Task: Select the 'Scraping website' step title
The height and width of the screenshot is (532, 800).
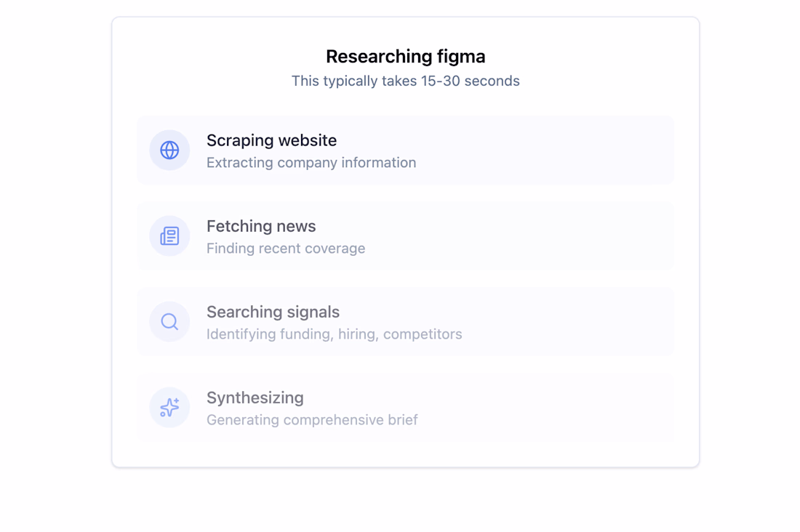Action: pos(271,140)
